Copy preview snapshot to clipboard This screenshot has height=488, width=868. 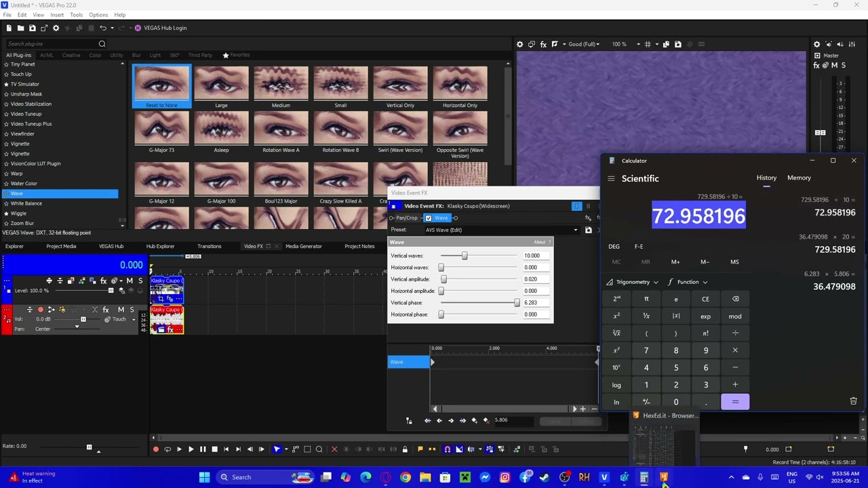(666, 44)
